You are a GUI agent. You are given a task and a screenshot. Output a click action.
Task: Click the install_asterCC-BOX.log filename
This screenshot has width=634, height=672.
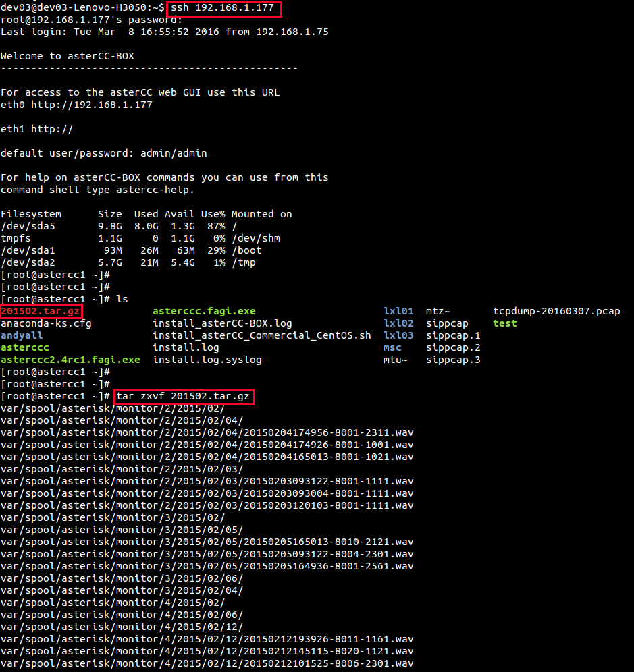click(x=222, y=323)
